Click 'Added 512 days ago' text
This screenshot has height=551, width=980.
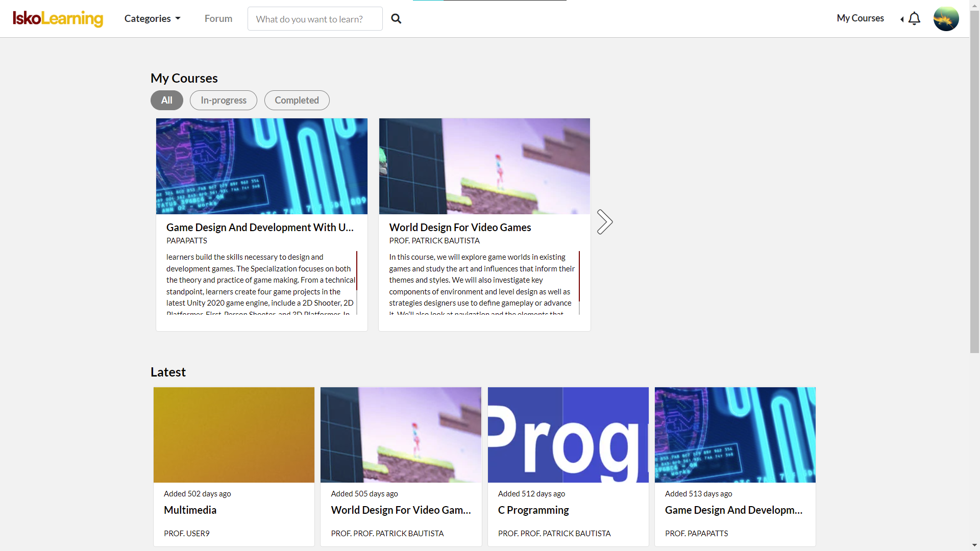(531, 494)
